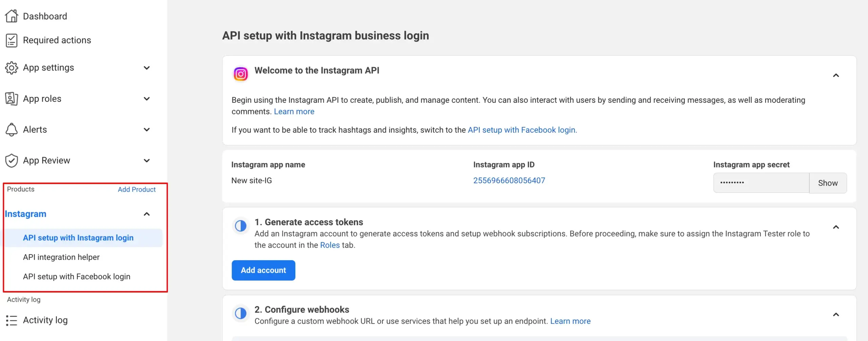Click the 'Instagram app secret' label
The width and height of the screenshot is (868, 341).
(751, 165)
